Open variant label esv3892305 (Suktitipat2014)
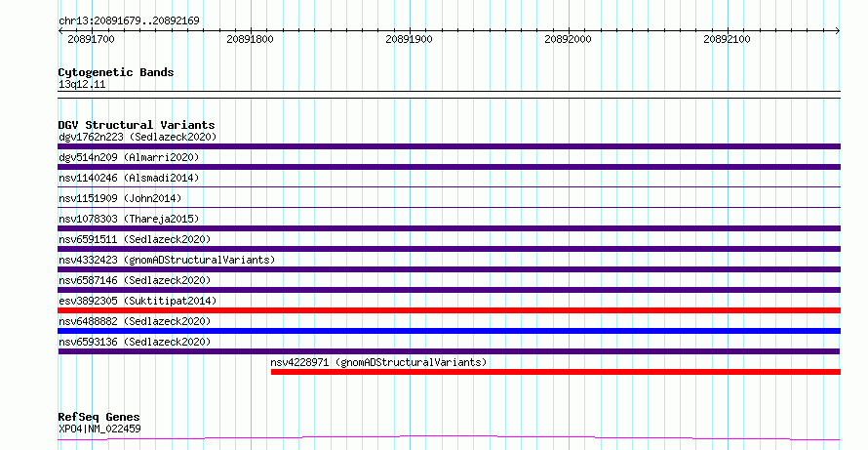 point(138,301)
